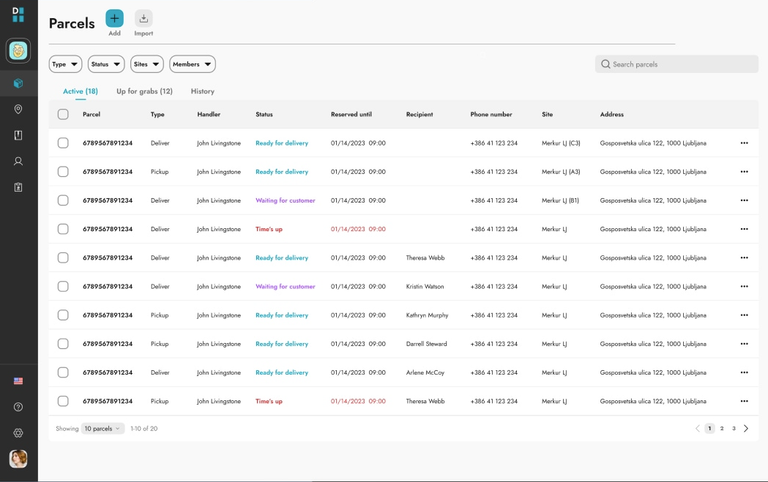Expand the Status filter dropdown
The image size is (768, 482).
106,64
